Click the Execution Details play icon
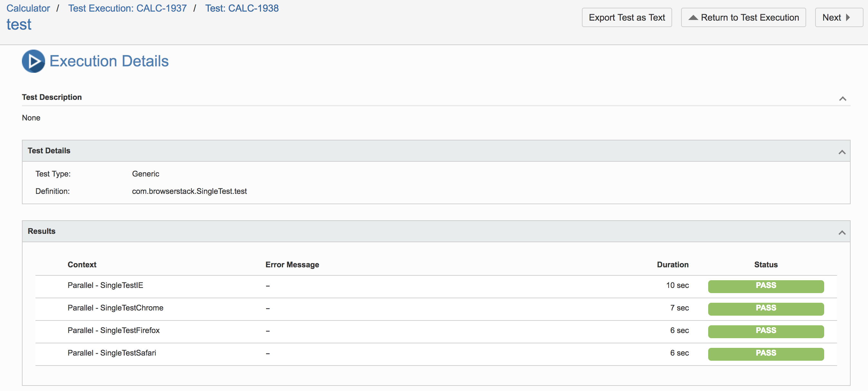Screen dimensions: 868x391 34,61
